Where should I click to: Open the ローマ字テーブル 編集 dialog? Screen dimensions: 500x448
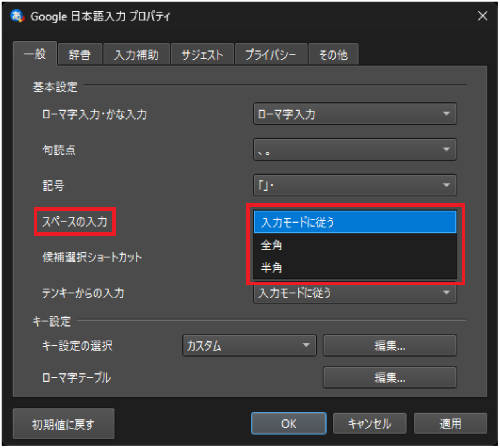coord(389,377)
